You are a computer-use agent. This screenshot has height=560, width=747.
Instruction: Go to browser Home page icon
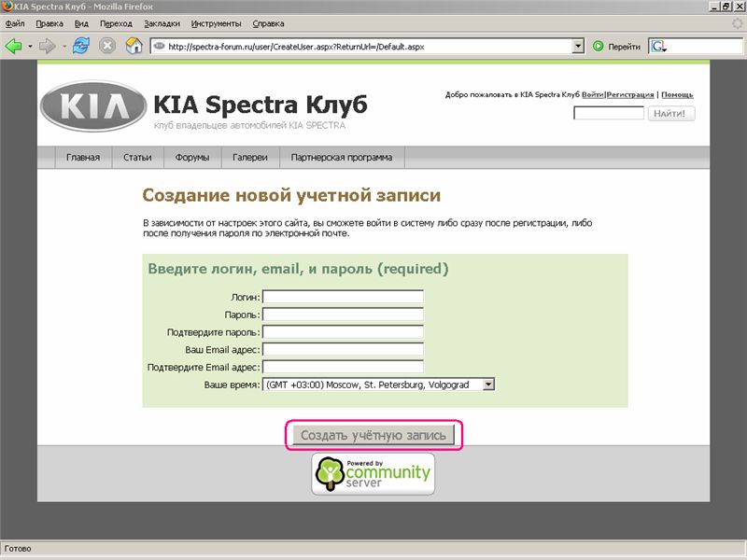coord(134,45)
